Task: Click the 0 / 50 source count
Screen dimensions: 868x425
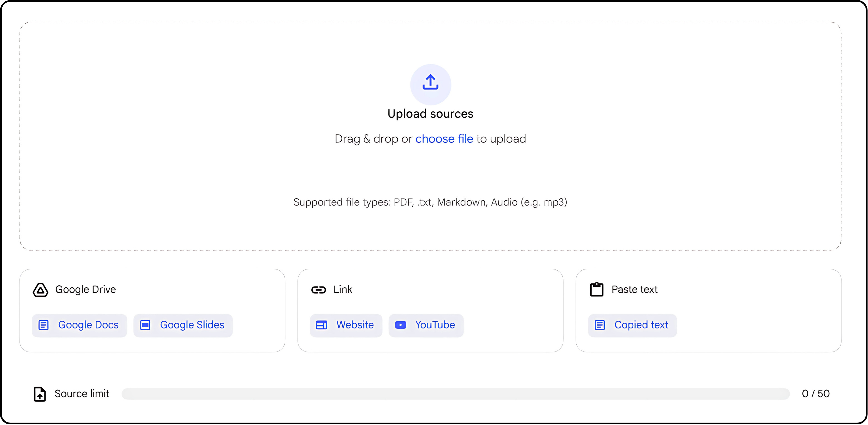Action: (x=815, y=394)
